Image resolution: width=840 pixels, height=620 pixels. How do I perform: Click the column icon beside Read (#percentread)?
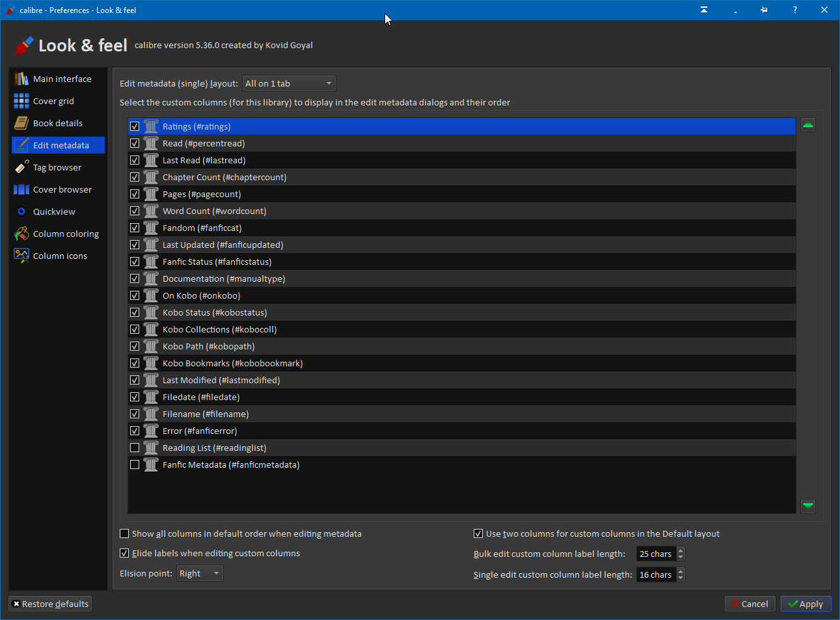tap(151, 143)
